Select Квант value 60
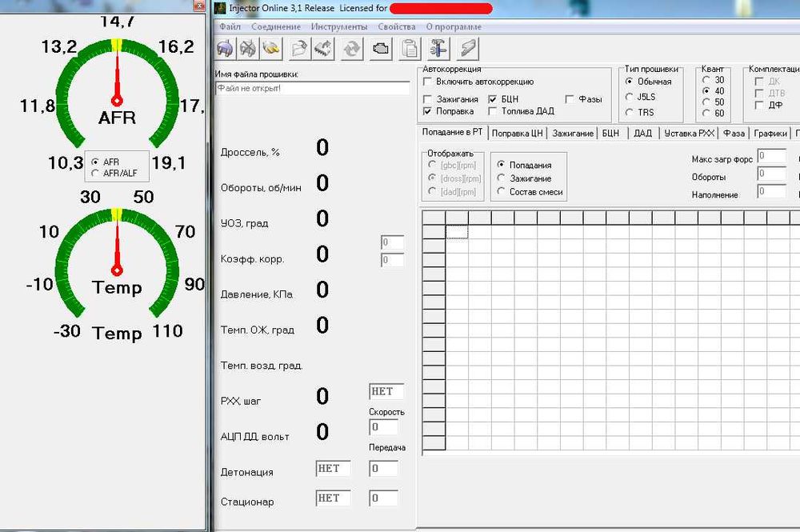 706,114
